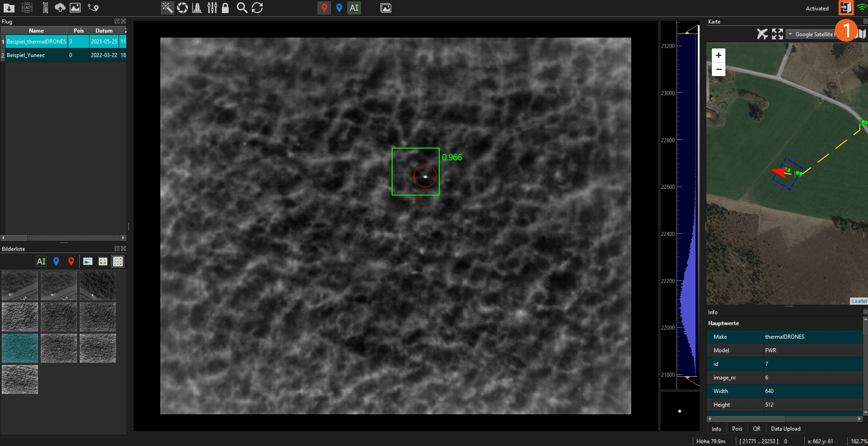
Task: Click the fit-to-extent arrows icon in Karte
Action: pos(777,34)
